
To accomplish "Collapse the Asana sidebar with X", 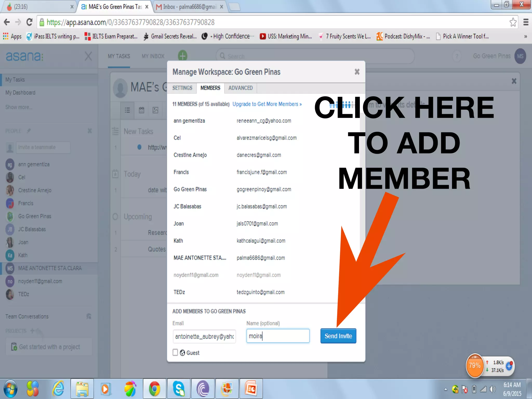I will click(88, 56).
